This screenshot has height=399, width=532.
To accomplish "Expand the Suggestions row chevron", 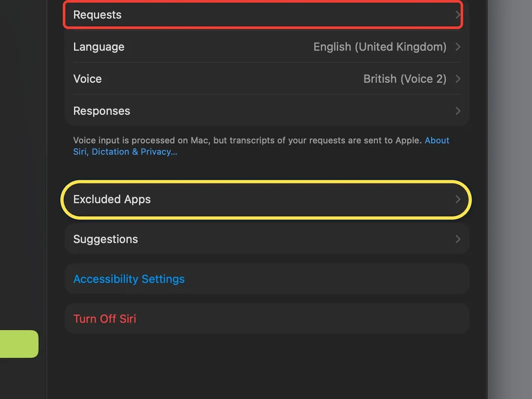I will pos(458,239).
